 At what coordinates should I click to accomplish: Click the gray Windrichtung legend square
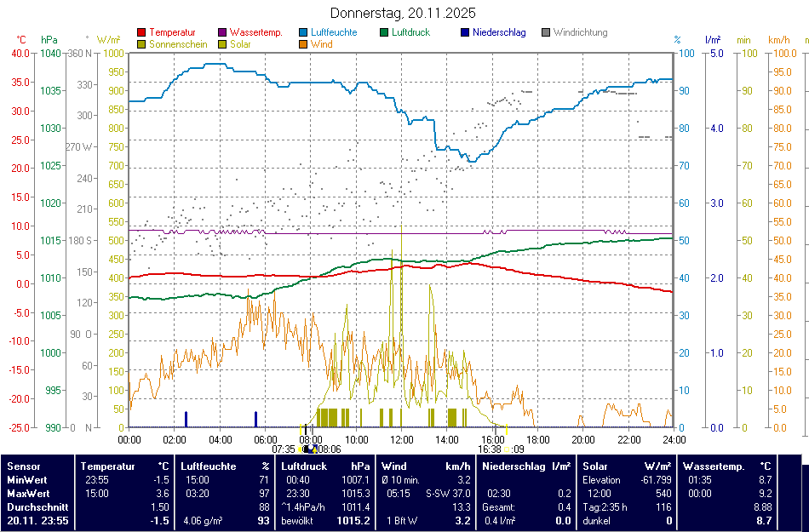(x=546, y=32)
